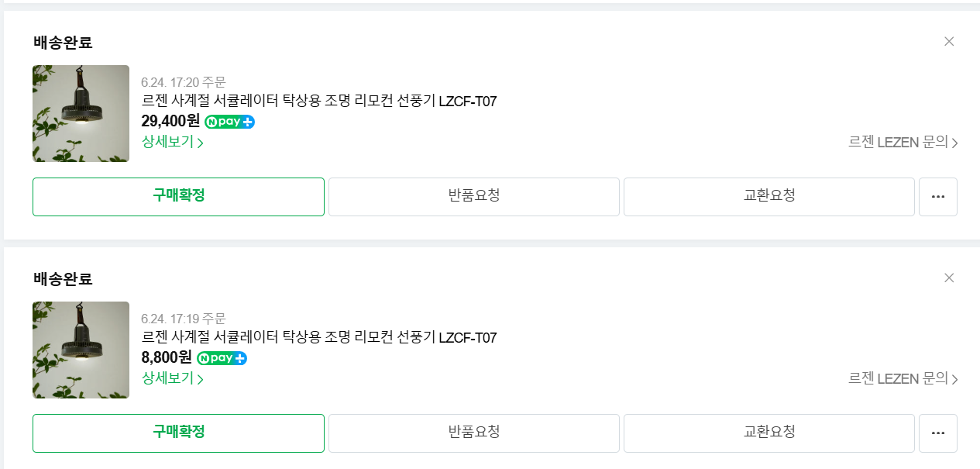Viewport: 980px width, 469px height.
Task: Open 르젠 LEZEN 문의 for the 17:20 order
Action: coord(903,142)
